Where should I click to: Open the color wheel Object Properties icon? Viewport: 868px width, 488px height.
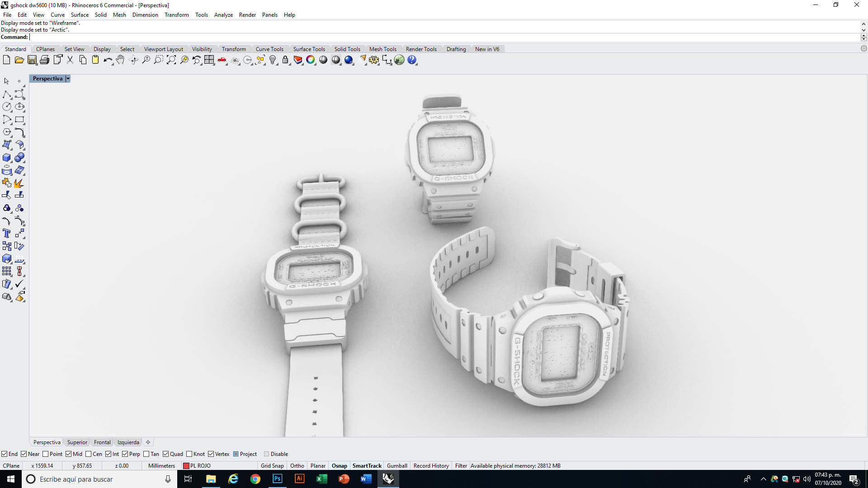click(311, 60)
